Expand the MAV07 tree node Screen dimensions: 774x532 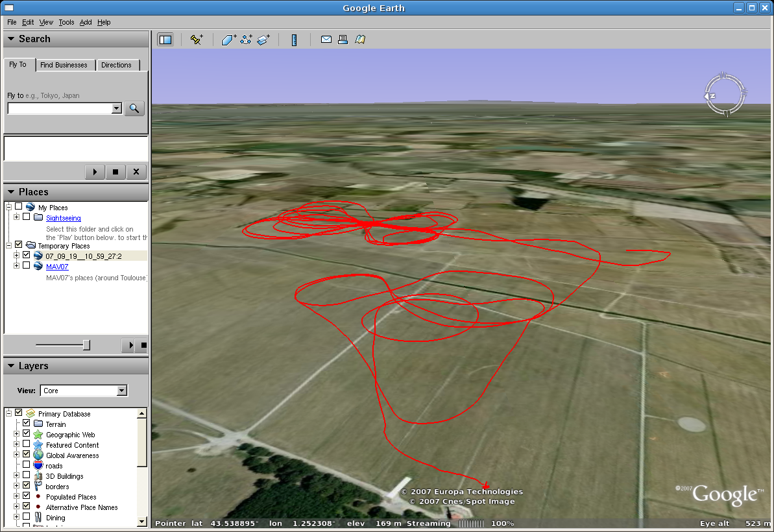pyautogui.click(x=16, y=265)
